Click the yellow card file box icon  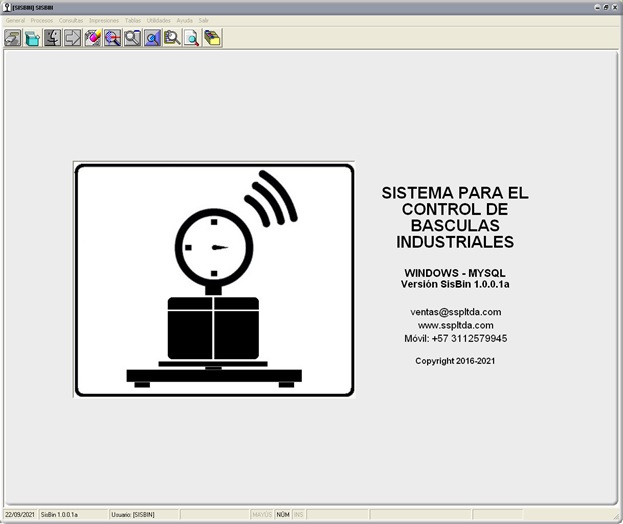point(212,38)
